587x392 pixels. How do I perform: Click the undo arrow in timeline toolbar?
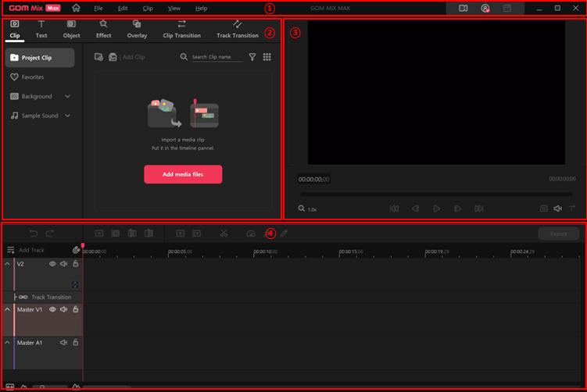(34, 233)
